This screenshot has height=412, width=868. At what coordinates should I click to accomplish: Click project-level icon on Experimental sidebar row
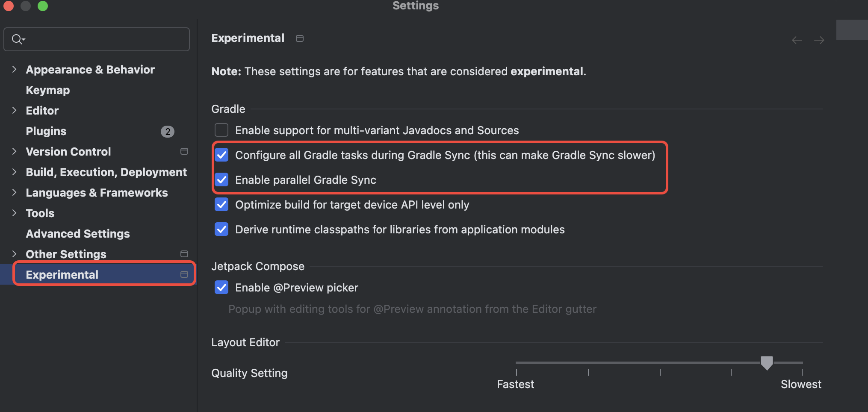184,274
